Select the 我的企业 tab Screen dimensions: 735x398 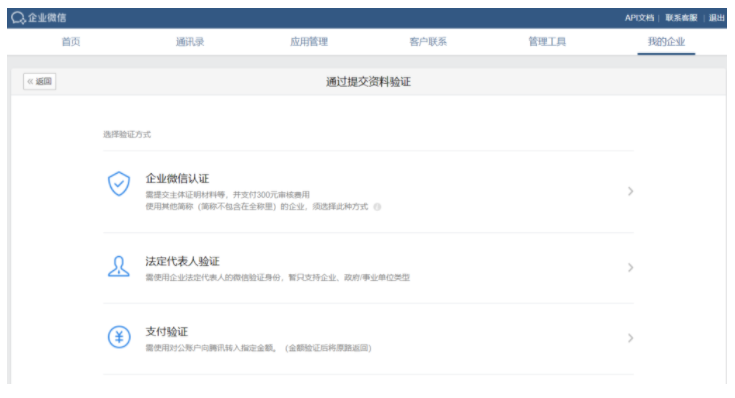(x=666, y=42)
